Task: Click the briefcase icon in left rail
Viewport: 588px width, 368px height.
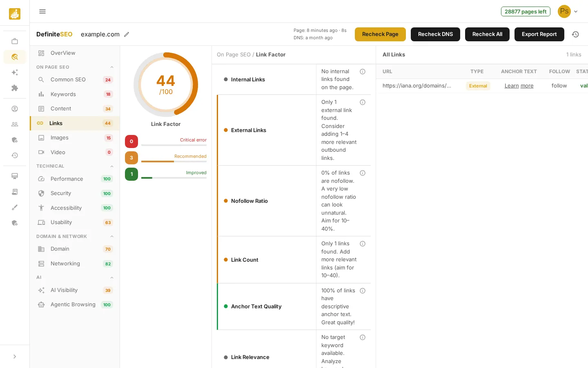Action: click(x=15, y=41)
